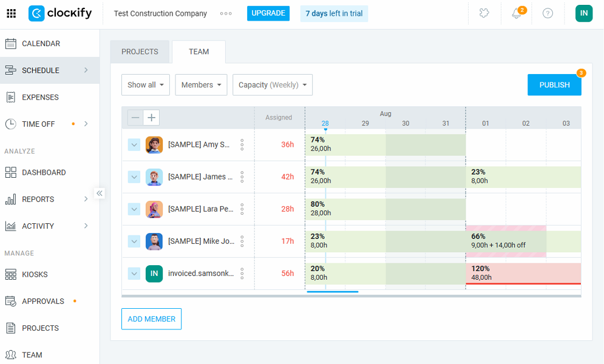The width and height of the screenshot is (604, 364).
Task: Open the Calendar section in the sidebar
Action: pyautogui.click(x=42, y=43)
